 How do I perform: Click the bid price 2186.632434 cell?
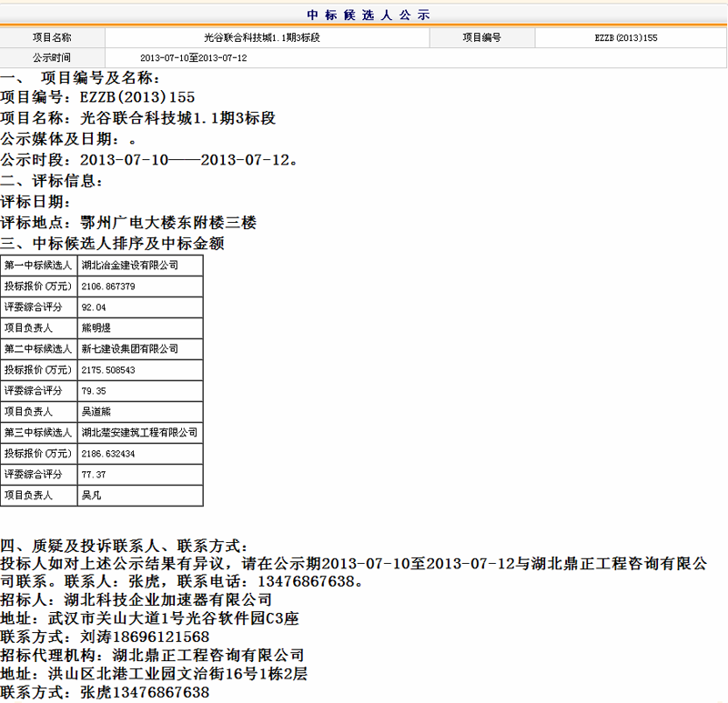(108, 454)
